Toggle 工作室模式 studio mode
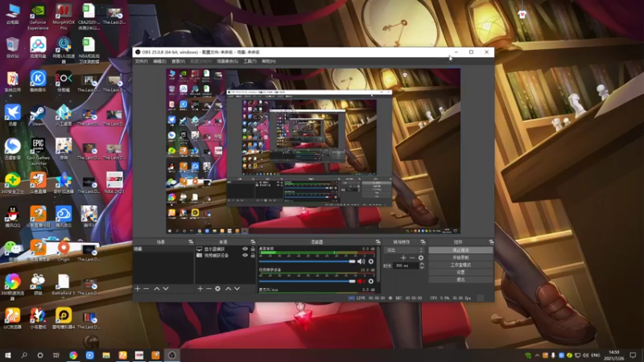The height and width of the screenshot is (362, 644). pyautogui.click(x=460, y=265)
